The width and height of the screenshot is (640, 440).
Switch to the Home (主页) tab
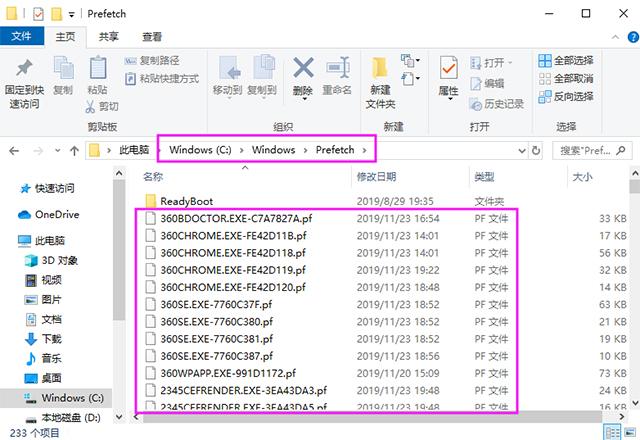(x=65, y=37)
